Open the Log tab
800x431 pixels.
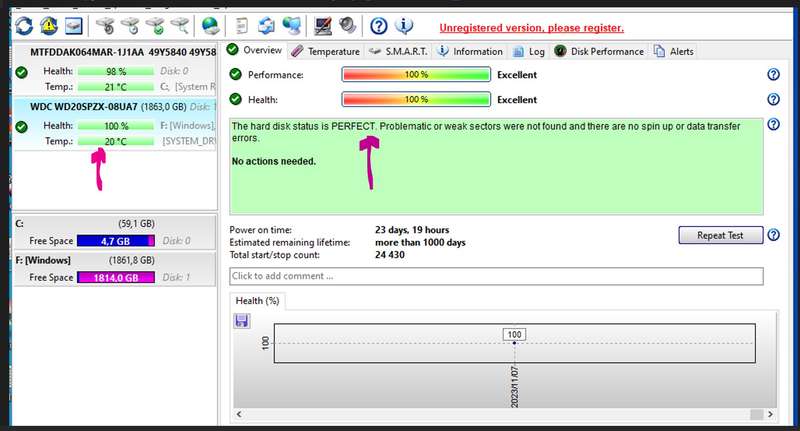point(529,51)
